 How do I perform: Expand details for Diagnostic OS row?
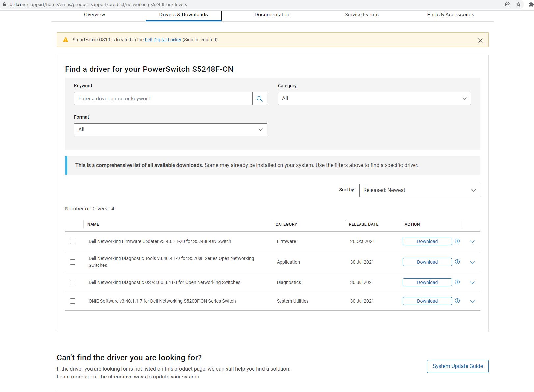[x=472, y=283]
